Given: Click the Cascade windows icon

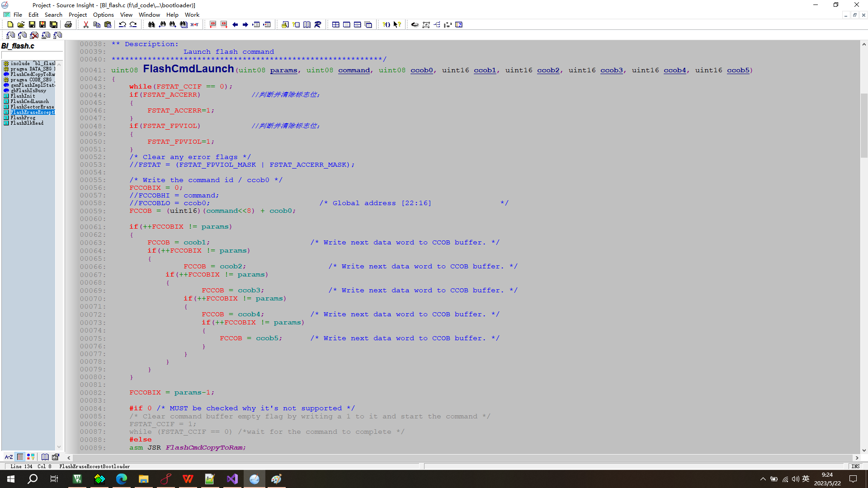Looking at the screenshot, I should click(x=368, y=25).
